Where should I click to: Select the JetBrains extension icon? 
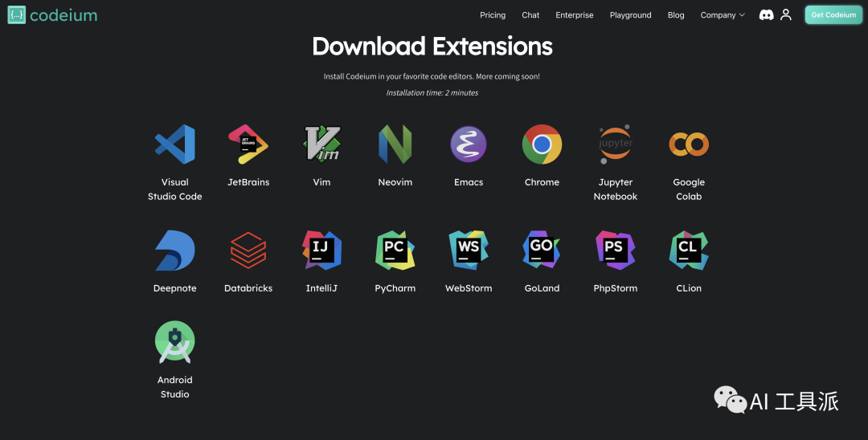pyautogui.click(x=248, y=145)
